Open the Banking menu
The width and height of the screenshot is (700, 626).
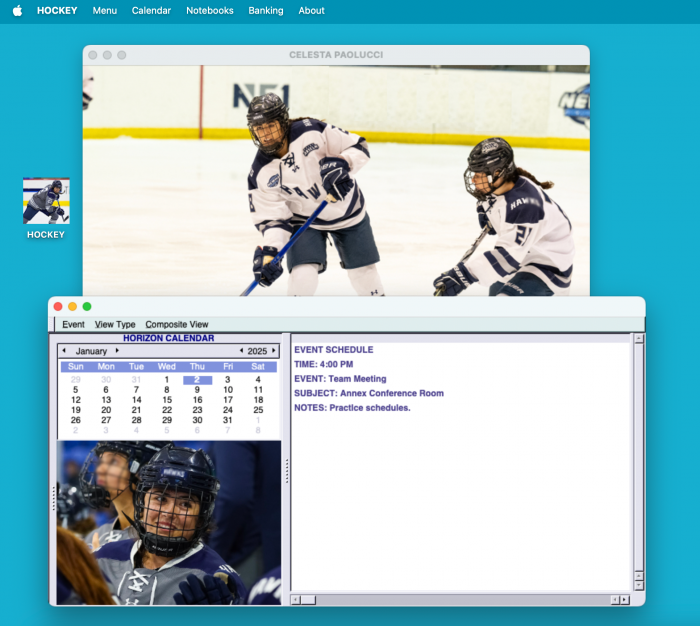click(265, 10)
